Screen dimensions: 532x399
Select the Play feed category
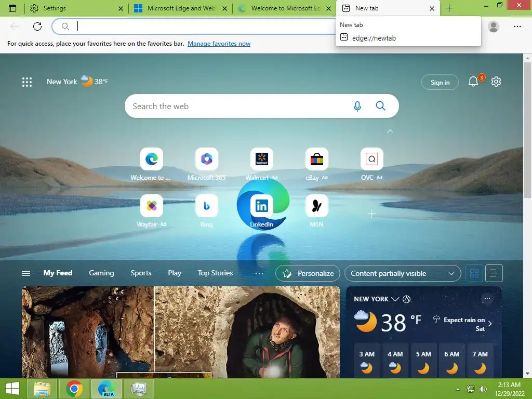tap(175, 273)
